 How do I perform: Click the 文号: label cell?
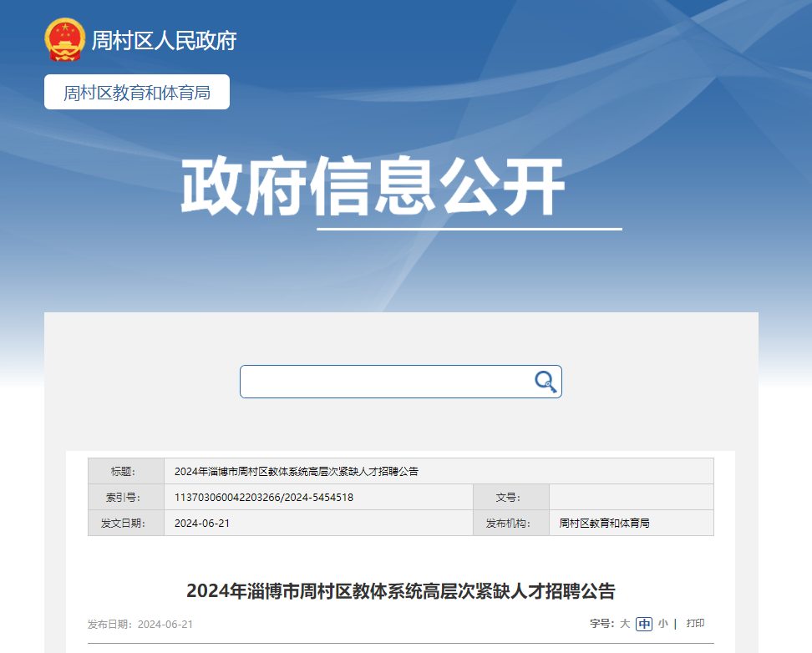[511, 497]
